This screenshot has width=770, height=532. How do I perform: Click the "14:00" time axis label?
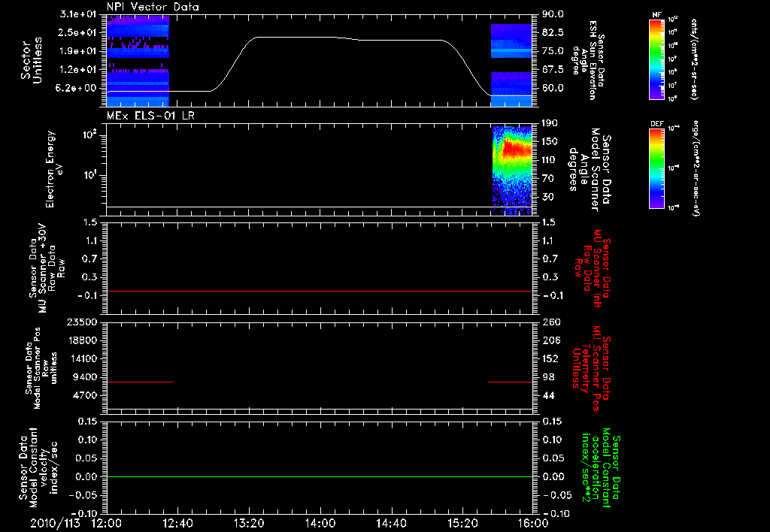[x=320, y=523]
